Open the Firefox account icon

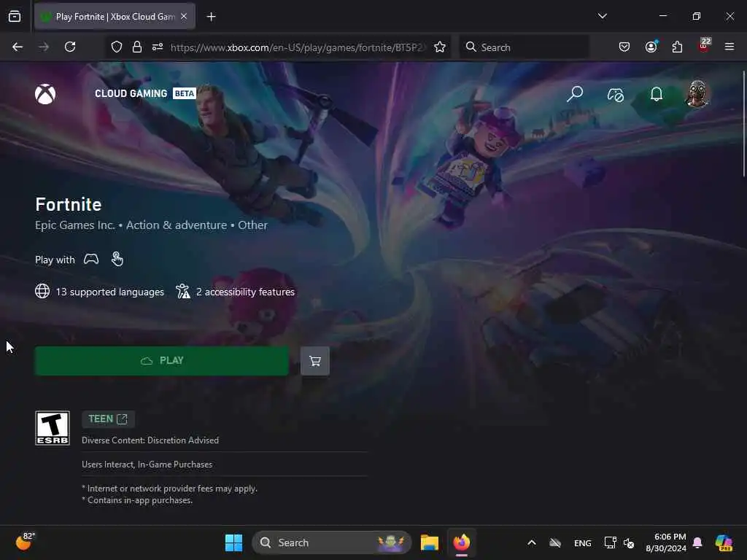point(651,47)
